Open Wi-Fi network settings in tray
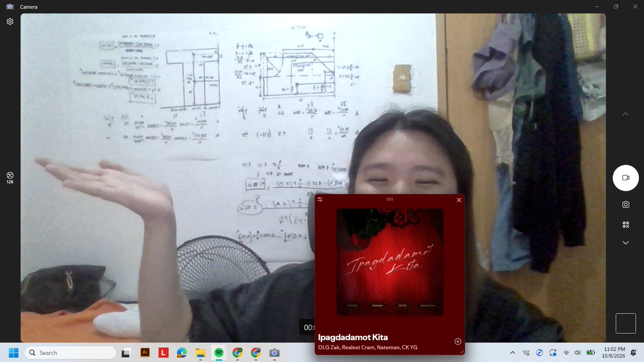This screenshot has width=644, height=362. point(566,353)
